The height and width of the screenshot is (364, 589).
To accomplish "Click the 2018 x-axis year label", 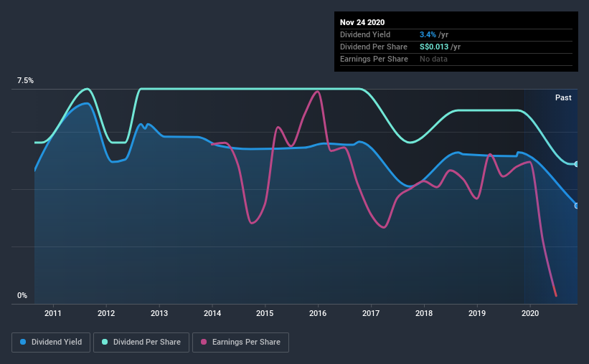I will [424, 313].
